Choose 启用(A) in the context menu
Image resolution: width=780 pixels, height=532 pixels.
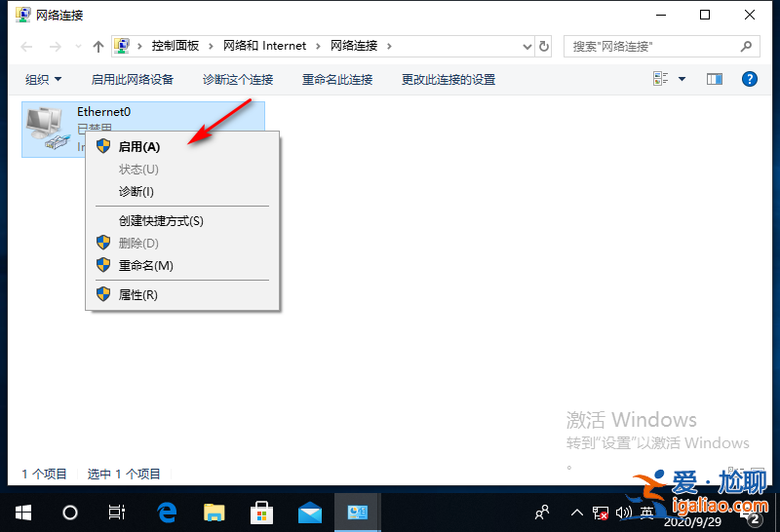click(x=182, y=147)
